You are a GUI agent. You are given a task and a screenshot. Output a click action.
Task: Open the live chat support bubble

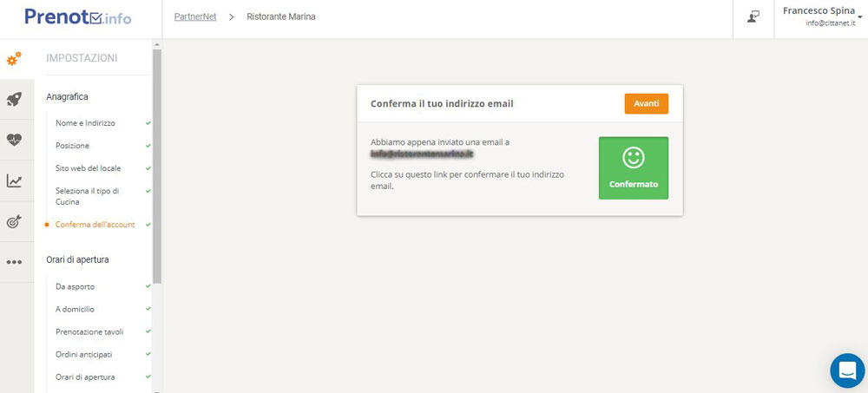coord(846,370)
